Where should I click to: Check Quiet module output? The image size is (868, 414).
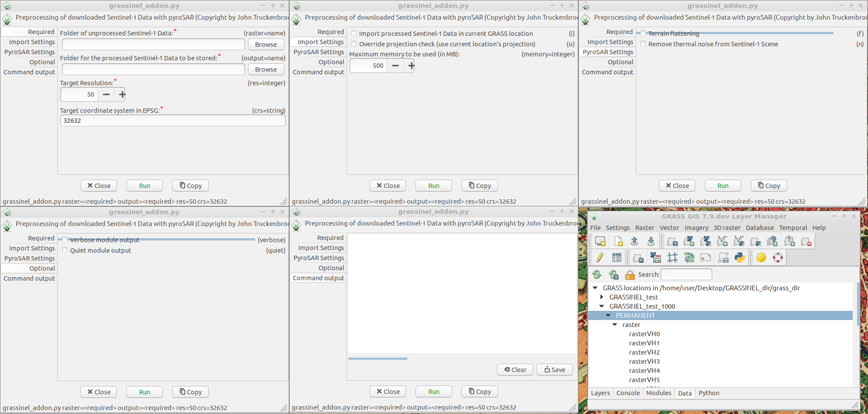coord(65,250)
